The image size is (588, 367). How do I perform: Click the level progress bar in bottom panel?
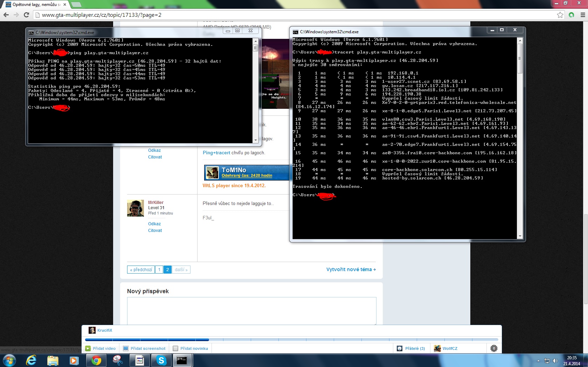pyautogui.click(x=291, y=339)
